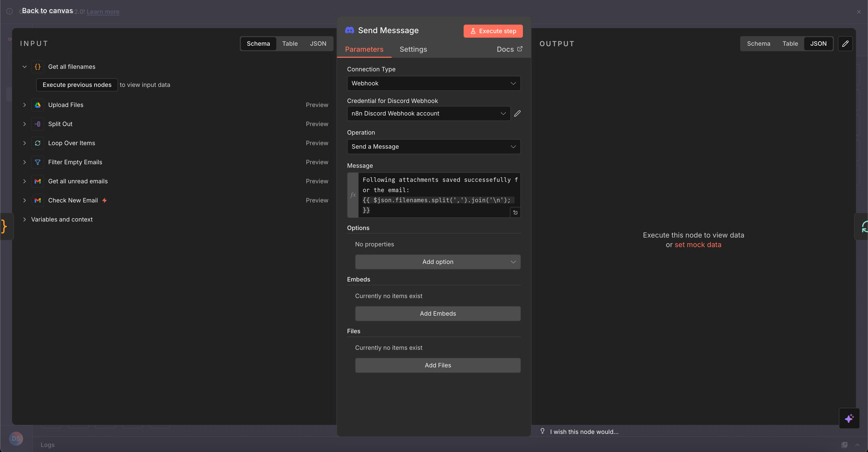The image size is (868, 452).
Task: Expand the Upload Files node
Action: [x=25, y=105]
